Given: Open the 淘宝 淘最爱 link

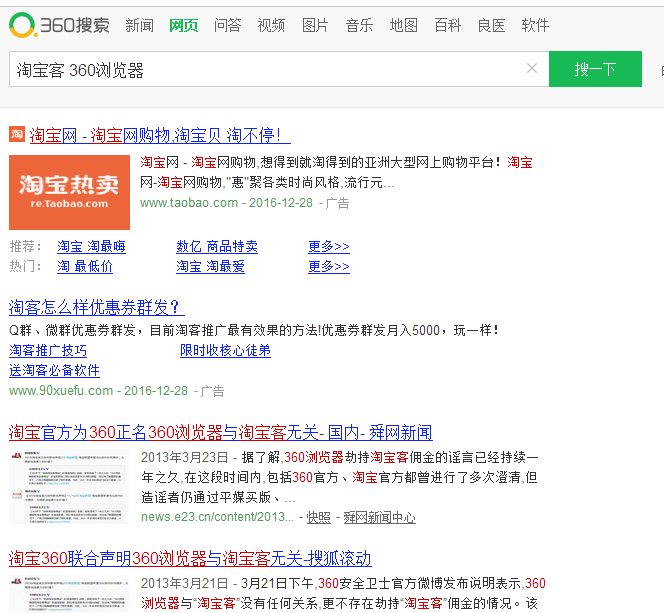Looking at the screenshot, I should coord(210,266).
